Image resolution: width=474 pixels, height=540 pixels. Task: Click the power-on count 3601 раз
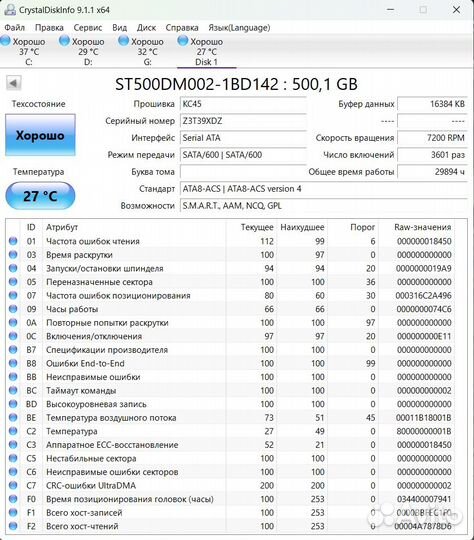point(432,155)
